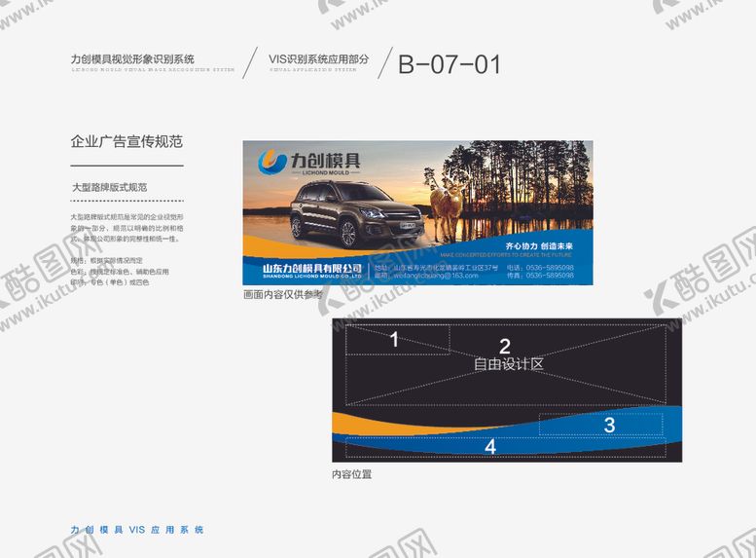The height and width of the screenshot is (558, 756).
Task: Click company name '山东力创模具有限公司'
Action: pyautogui.click(x=312, y=268)
